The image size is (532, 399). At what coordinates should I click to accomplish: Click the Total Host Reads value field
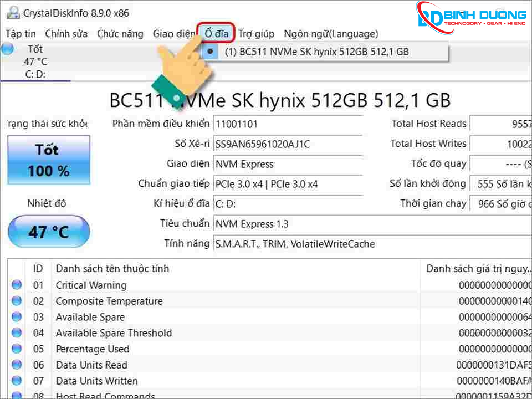tap(501, 124)
